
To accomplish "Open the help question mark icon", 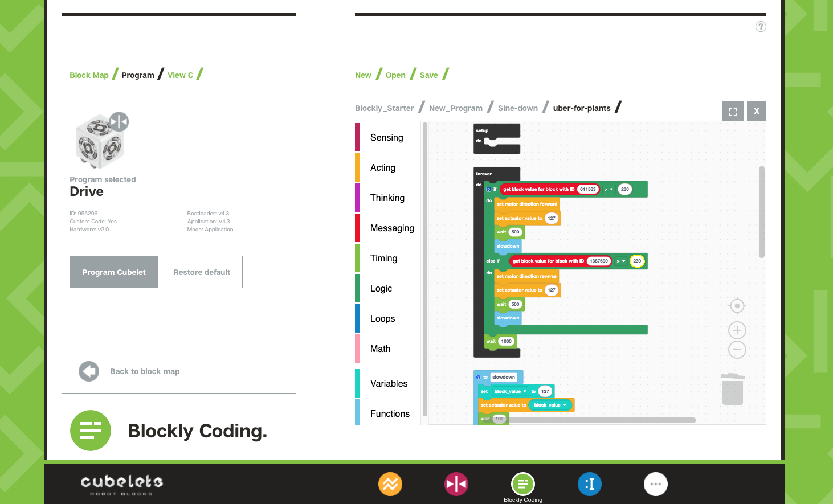I will coord(761,27).
